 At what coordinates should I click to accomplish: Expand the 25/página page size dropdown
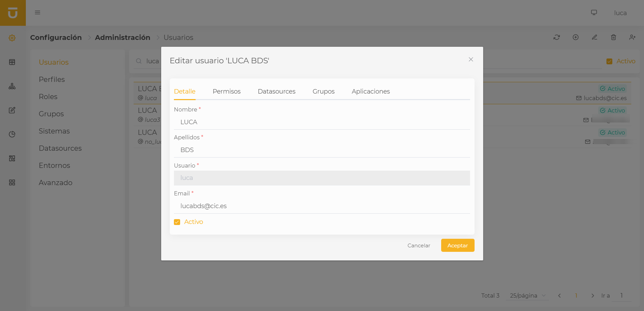coord(527,296)
